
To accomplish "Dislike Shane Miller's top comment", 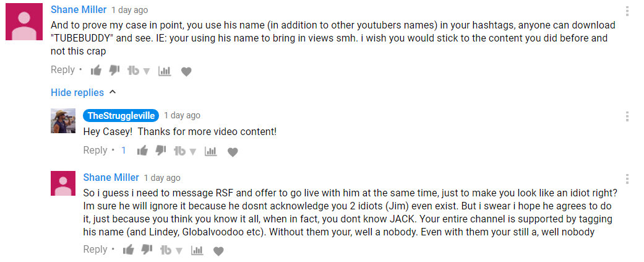I will coord(114,71).
